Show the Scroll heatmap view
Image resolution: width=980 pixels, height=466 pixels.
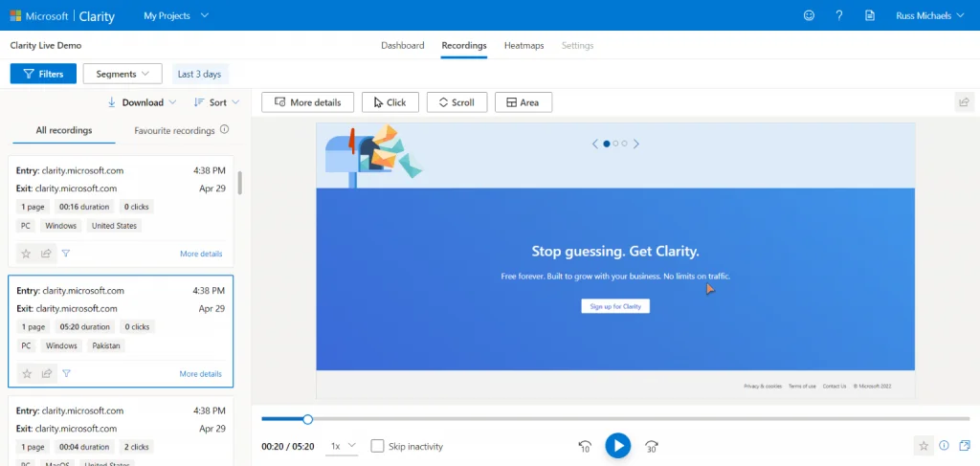(457, 102)
